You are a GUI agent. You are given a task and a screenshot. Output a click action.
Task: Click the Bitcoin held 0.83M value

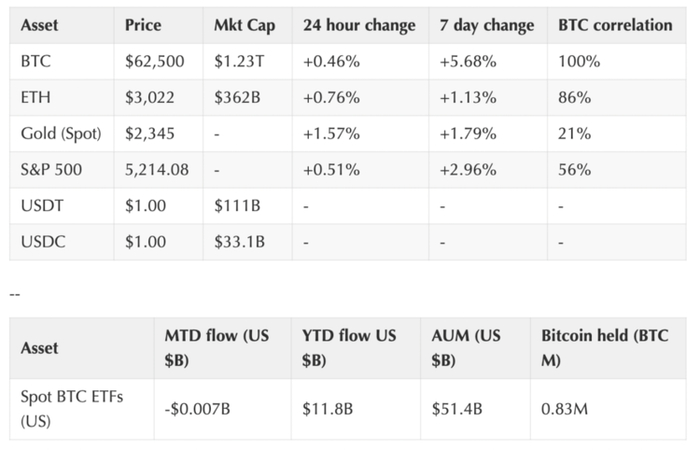pos(564,408)
